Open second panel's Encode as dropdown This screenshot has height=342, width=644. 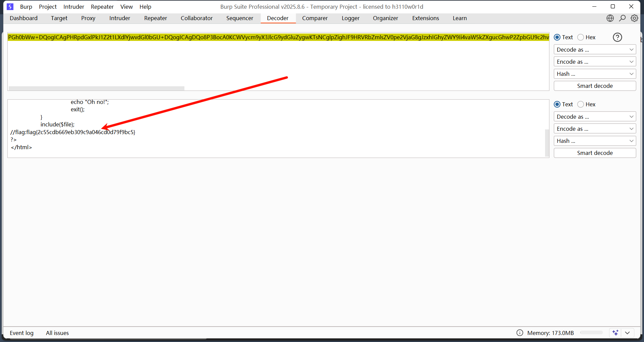(595, 129)
